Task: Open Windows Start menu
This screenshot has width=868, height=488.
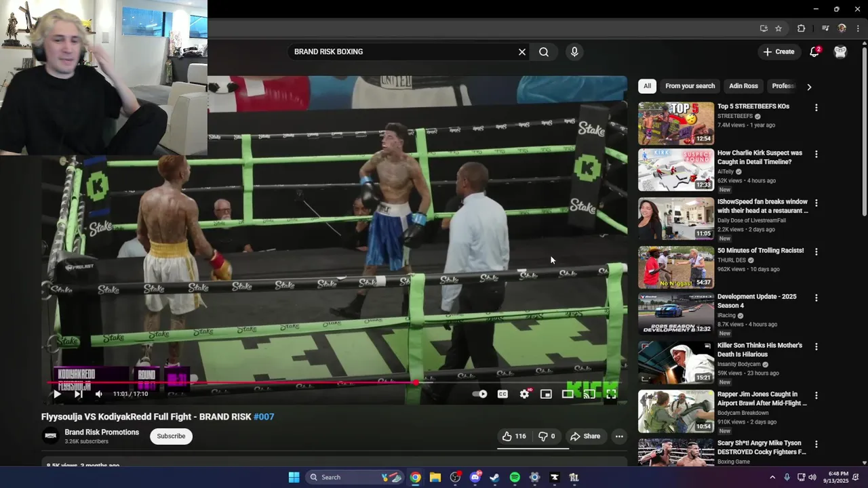Action: [294, 477]
